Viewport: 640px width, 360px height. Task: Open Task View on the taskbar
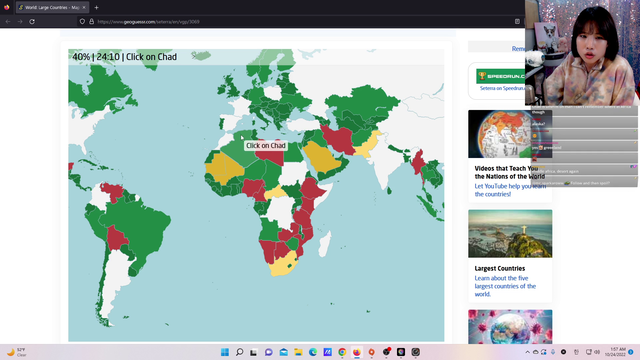click(254, 352)
